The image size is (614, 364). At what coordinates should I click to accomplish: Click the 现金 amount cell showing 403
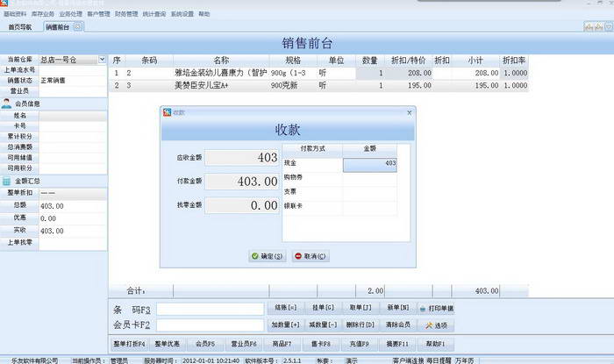[369, 165]
